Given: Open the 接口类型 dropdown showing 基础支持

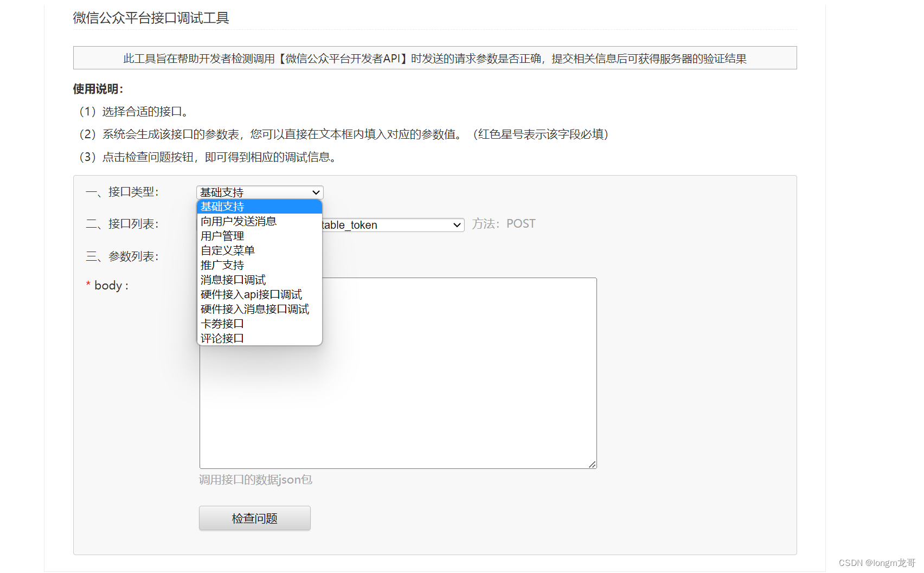Looking at the screenshot, I should pyautogui.click(x=260, y=192).
